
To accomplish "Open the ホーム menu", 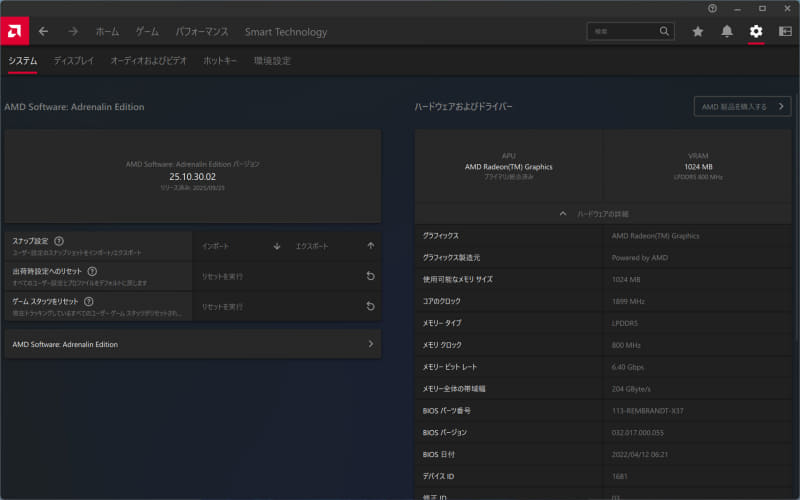I will click(x=107, y=32).
